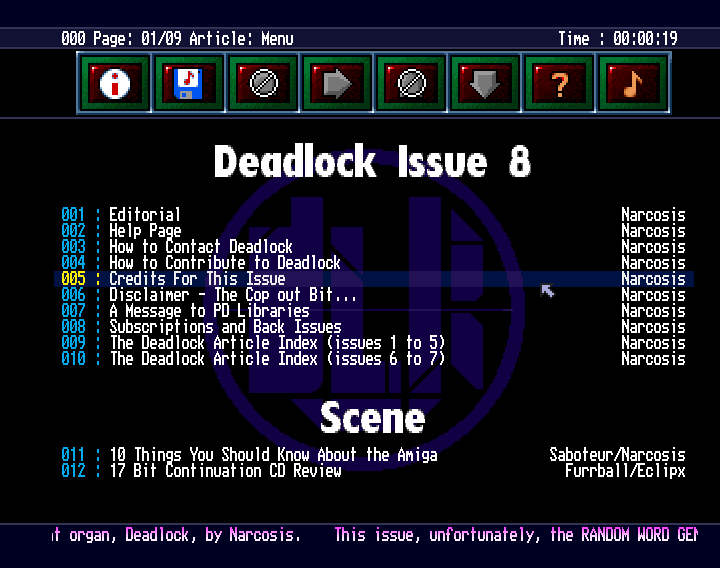Image resolution: width=720 pixels, height=568 pixels.
Task: Click author Saboteur/Narcosis
Action: coord(617,455)
